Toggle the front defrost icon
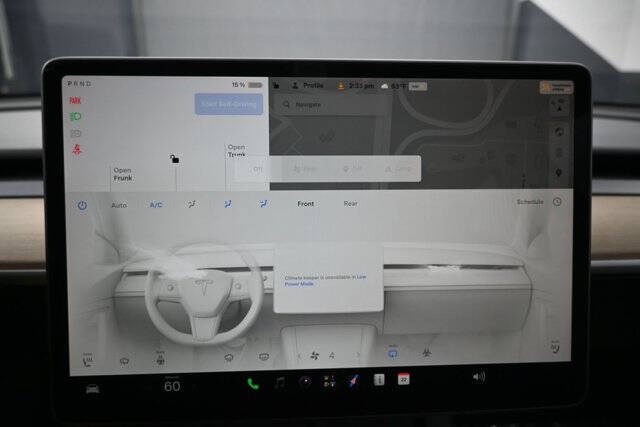Viewport: 640px width, 427px height. click(x=229, y=358)
